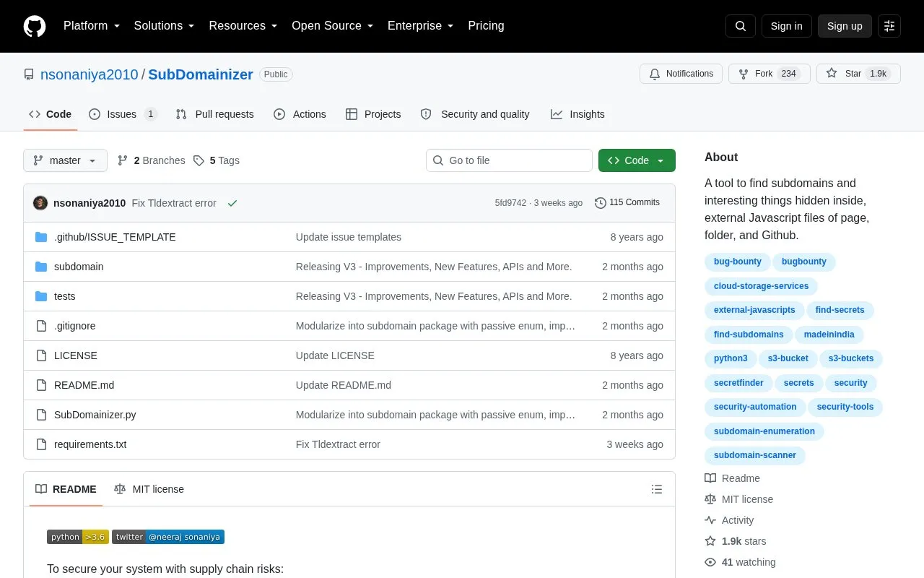Click the subdomain folder icon
924x578 pixels.
(41, 267)
